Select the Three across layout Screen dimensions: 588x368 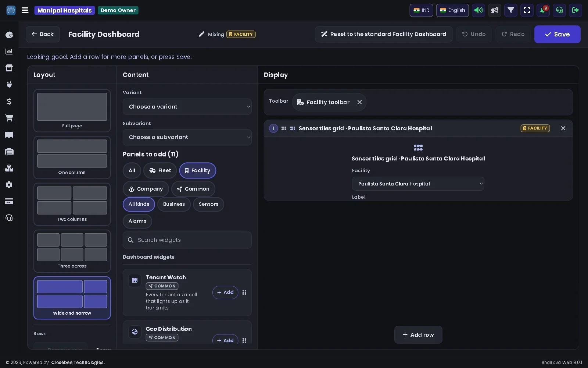[x=72, y=251]
